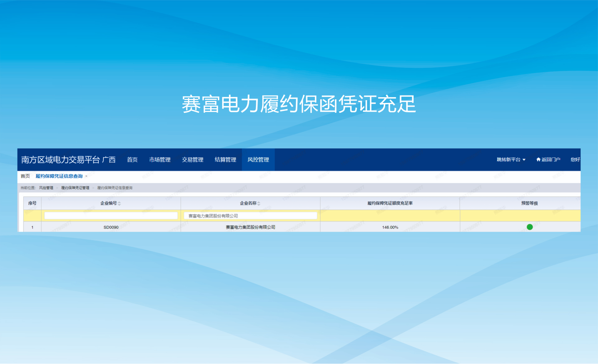Click the 履约保障凭证信息查询 breadcrumb
The width and height of the screenshot is (598, 364).
tap(115, 188)
